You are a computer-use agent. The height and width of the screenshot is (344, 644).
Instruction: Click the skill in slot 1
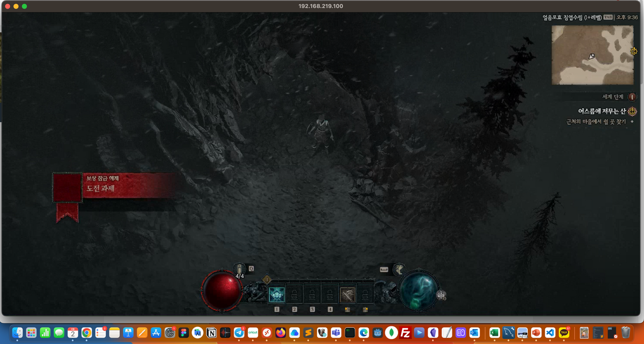(277, 295)
